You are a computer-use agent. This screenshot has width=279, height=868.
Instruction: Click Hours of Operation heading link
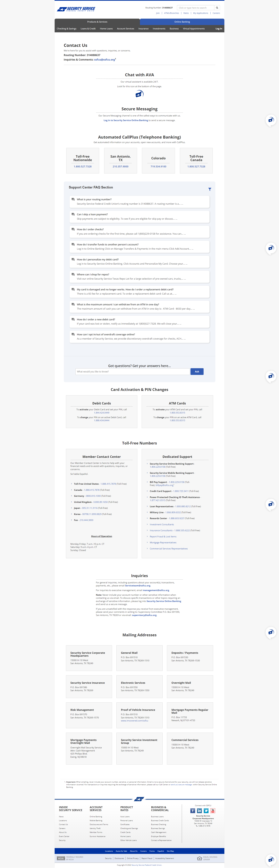(x=102, y=536)
